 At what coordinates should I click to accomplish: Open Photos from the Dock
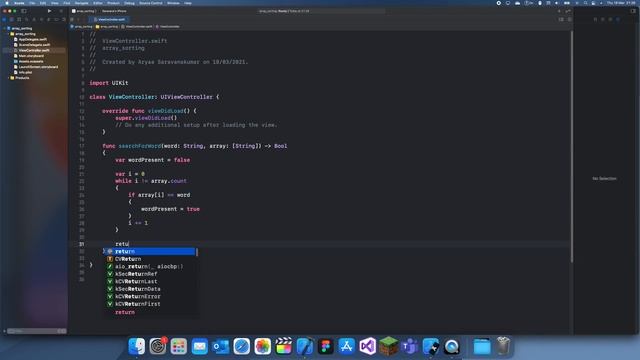[x=262, y=347]
